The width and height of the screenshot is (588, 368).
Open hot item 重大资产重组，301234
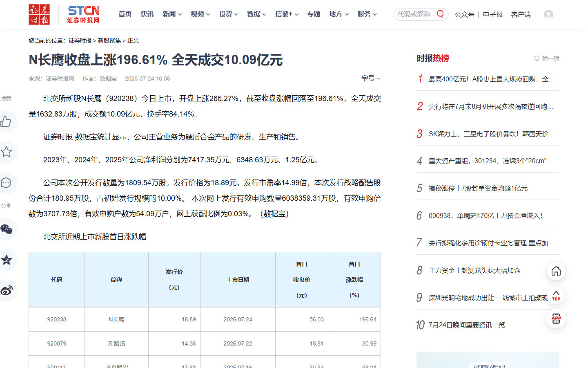coord(491,161)
